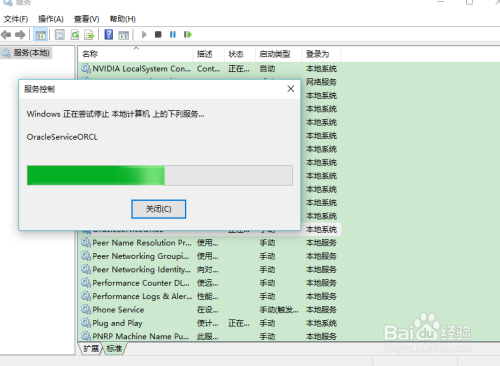This screenshot has height=366, width=500.
Task: Sort by the 启动类型 column header
Action: point(279,54)
